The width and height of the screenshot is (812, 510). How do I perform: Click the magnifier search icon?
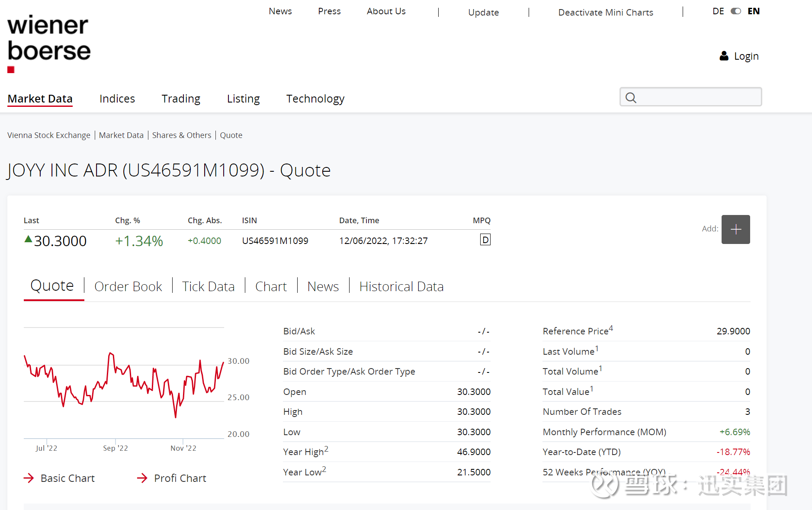(631, 98)
